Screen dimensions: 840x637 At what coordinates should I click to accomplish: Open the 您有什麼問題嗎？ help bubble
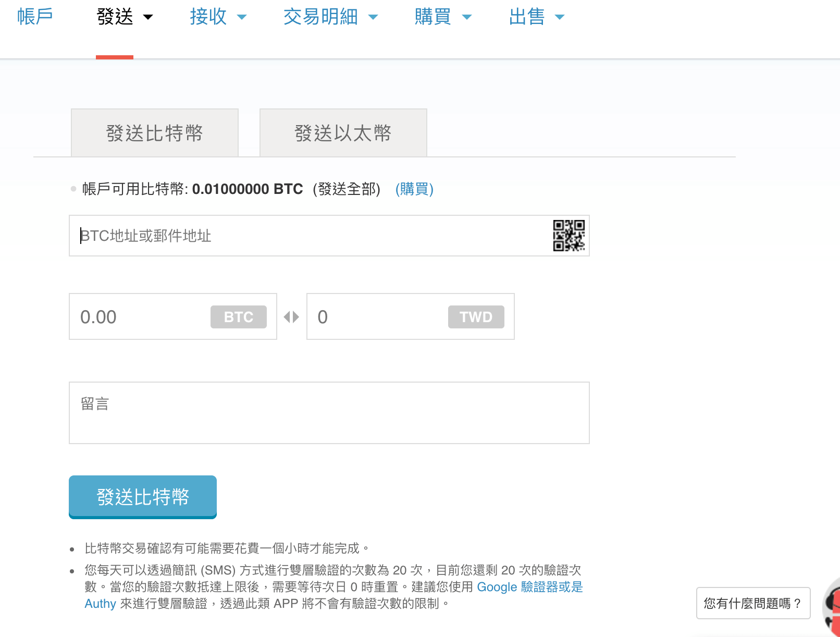coord(752,603)
